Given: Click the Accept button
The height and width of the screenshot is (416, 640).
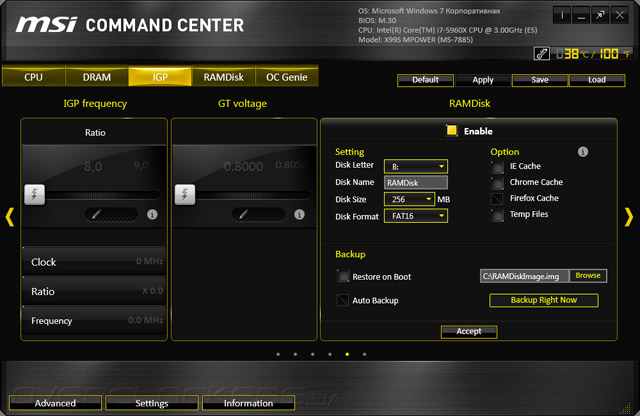Looking at the screenshot, I should [x=469, y=331].
